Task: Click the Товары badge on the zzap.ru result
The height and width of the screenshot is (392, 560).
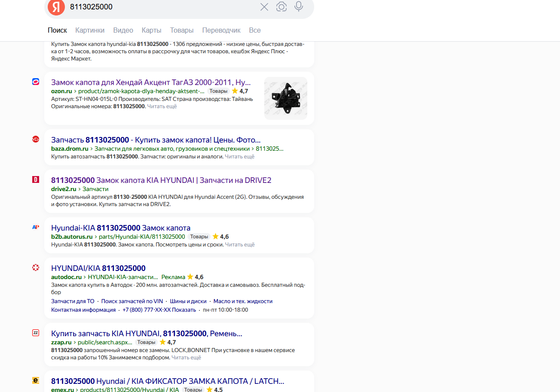Action: click(x=146, y=342)
